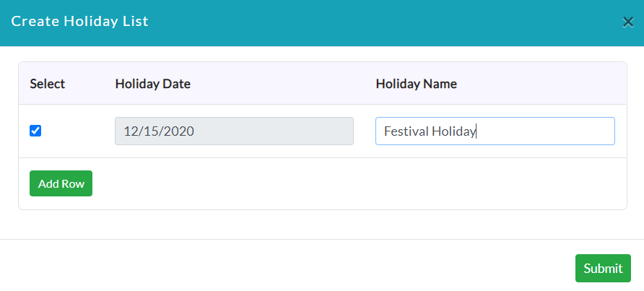This screenshot has width=644, height=291.
Task: Close the Create Holiday List dialog
Action: (627, 22)
